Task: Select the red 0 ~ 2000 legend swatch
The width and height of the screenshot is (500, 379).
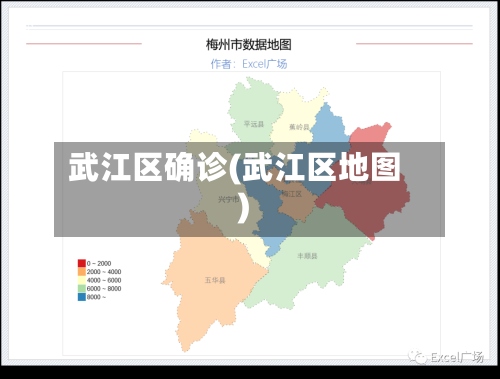Action: (82, 263)
